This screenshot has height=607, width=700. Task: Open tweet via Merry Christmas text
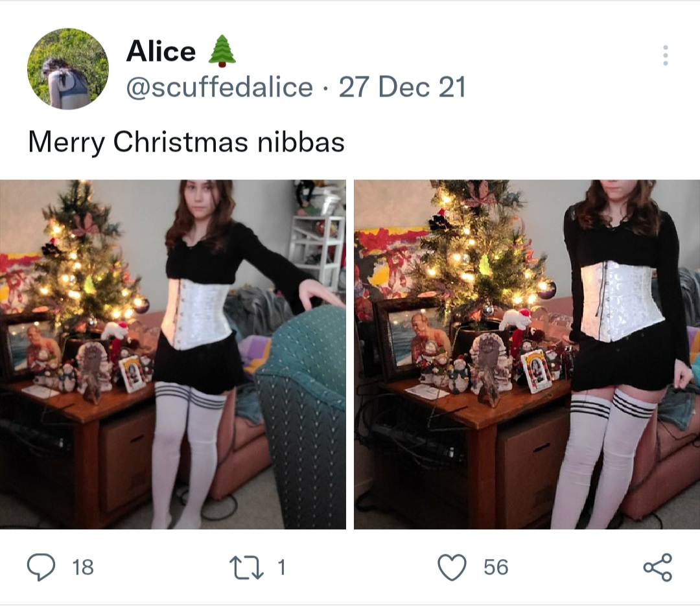click(x=186, y=142)
